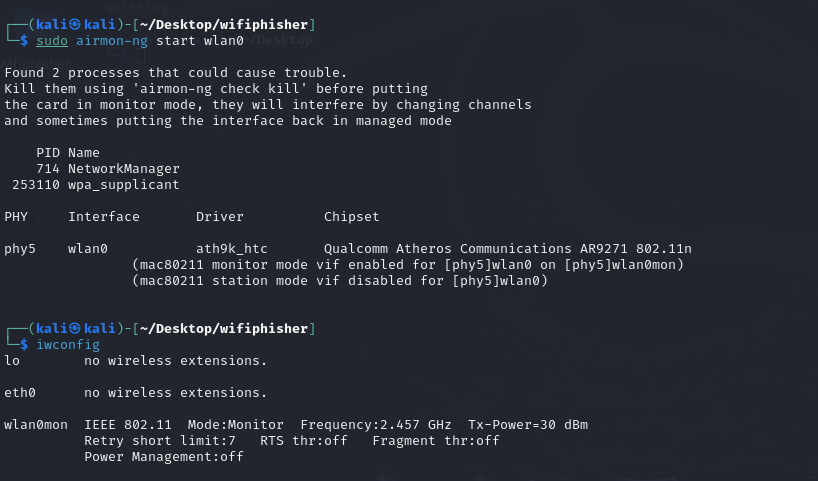Click the second prompt's ~/Desktop/wifiphisher path
This screenshot has width=818, height=481.
coord(224,329)
